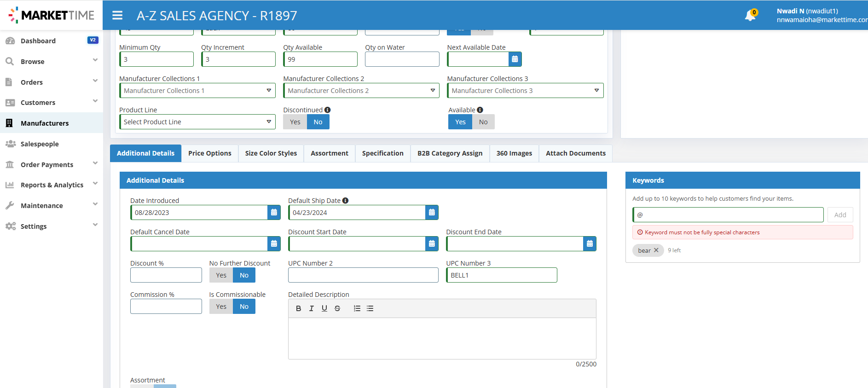Set No Further Discount to No
Viewport: 868px width, 388px height.
[244, 275]
